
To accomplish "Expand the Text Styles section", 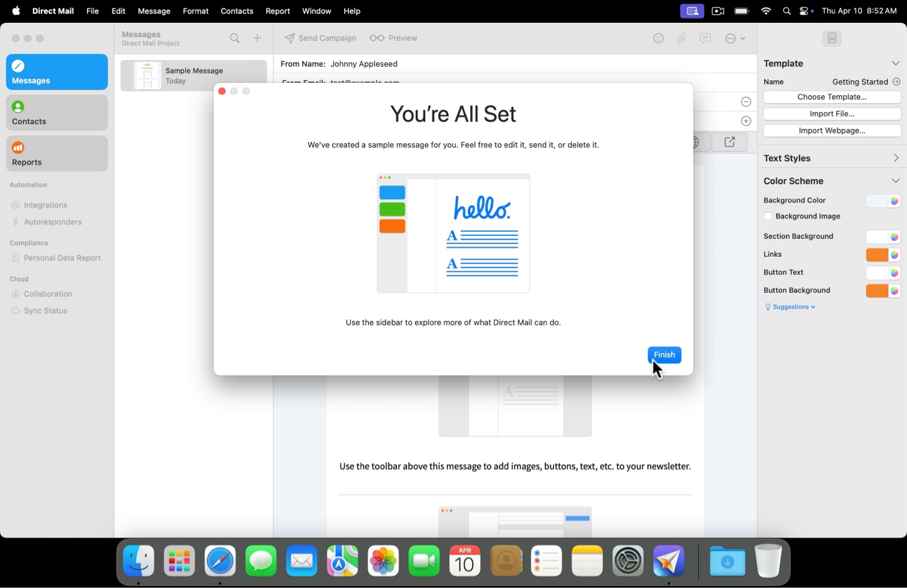I will click(895, 159).
